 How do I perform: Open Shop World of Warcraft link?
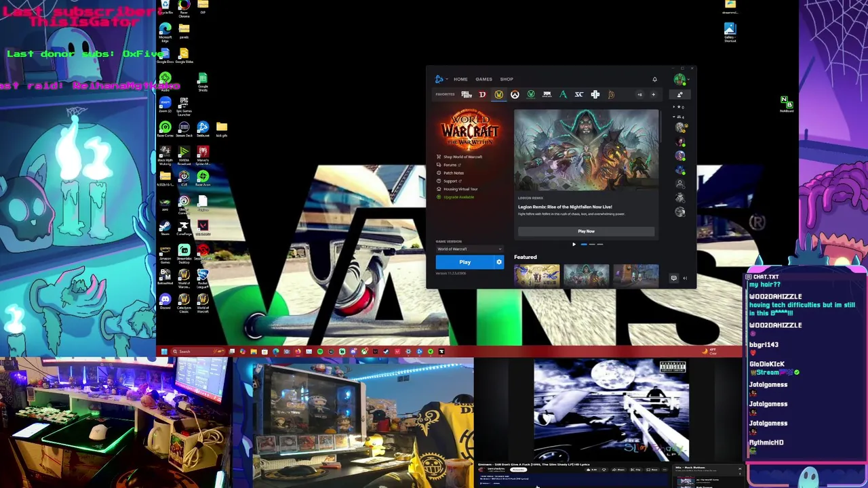point(462,157)
